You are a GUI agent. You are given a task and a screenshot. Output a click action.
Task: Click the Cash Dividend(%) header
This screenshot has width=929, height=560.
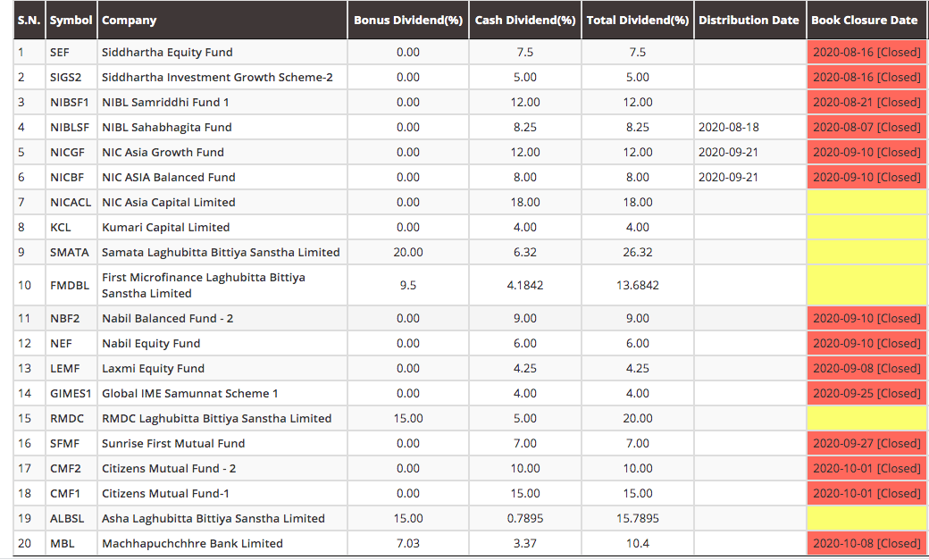pos(525,20)
